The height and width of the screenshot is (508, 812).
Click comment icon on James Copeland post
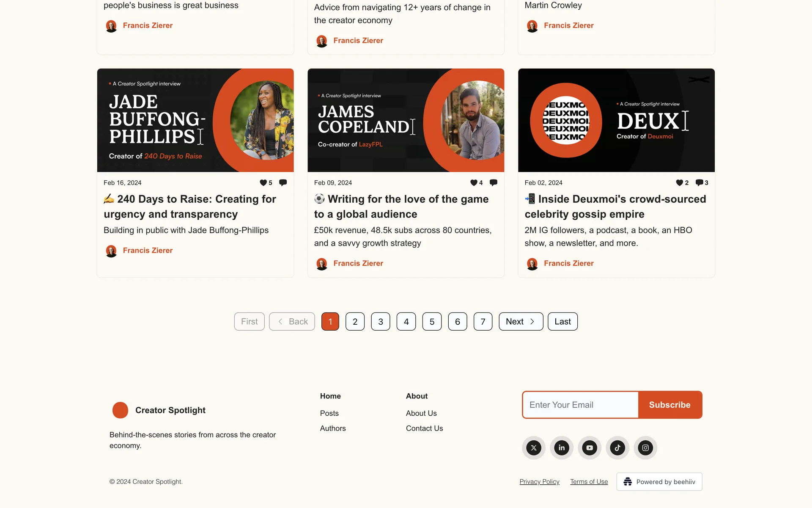coord(493,182)
